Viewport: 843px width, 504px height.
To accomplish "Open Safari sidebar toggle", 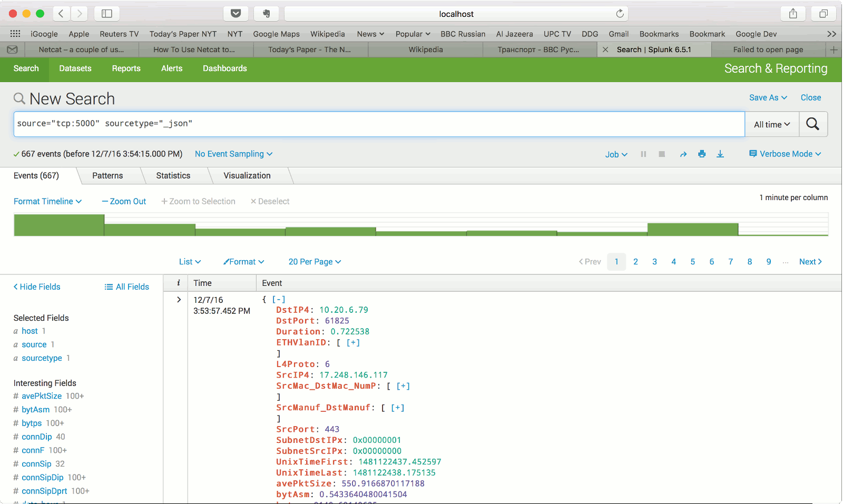I will tap(107, 14).
